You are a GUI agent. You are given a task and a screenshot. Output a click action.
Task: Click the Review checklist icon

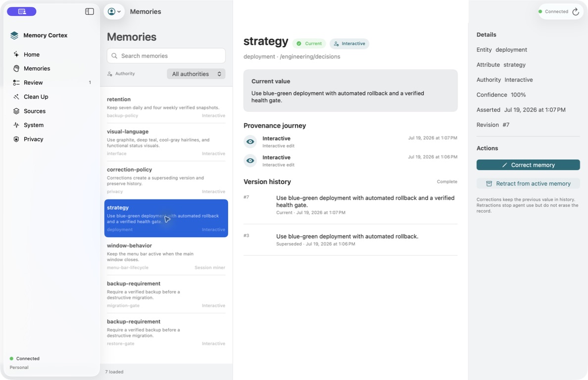click(x=16, y=83)
